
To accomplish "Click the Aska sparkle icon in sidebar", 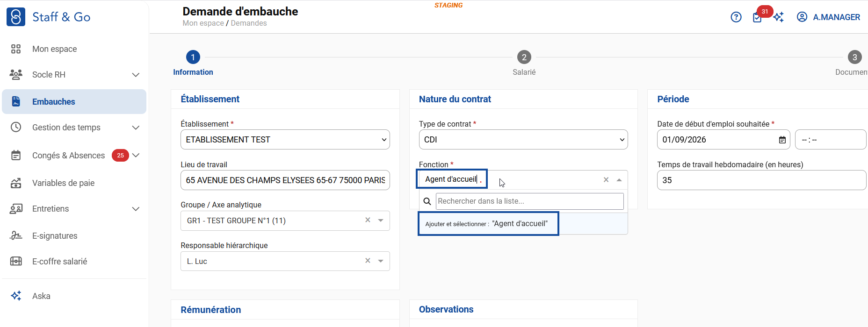I will tap(16, 296).
